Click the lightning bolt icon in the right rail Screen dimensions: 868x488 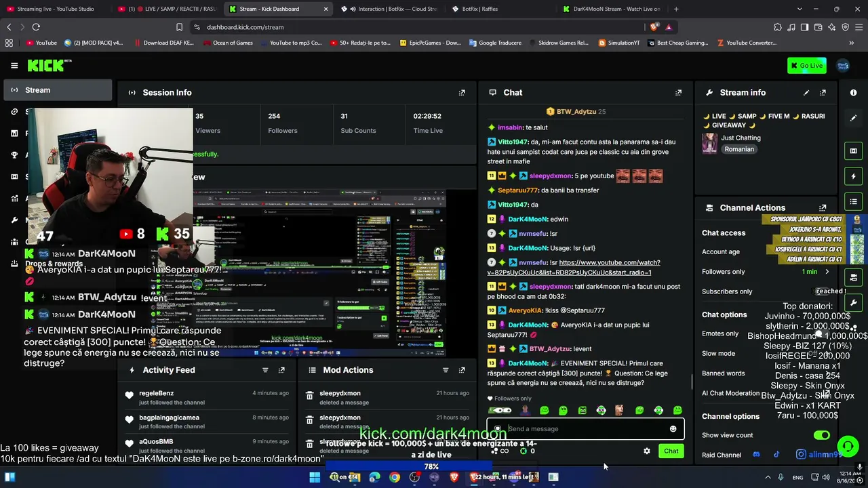[853, 176]
